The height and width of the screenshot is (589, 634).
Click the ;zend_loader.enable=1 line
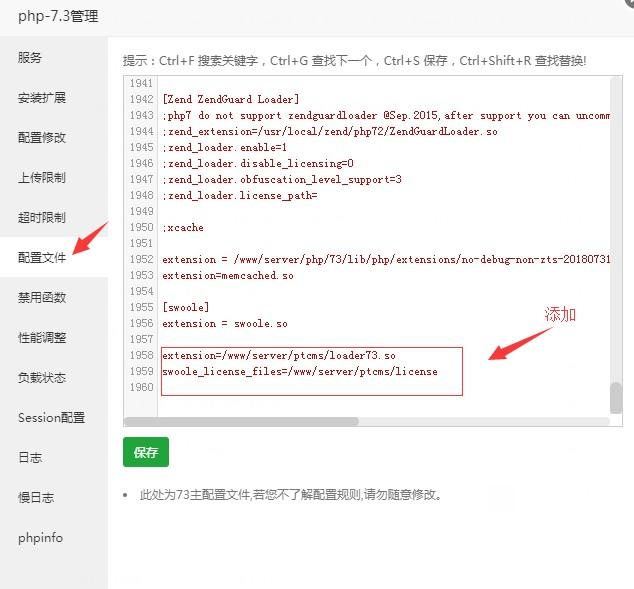224,148
